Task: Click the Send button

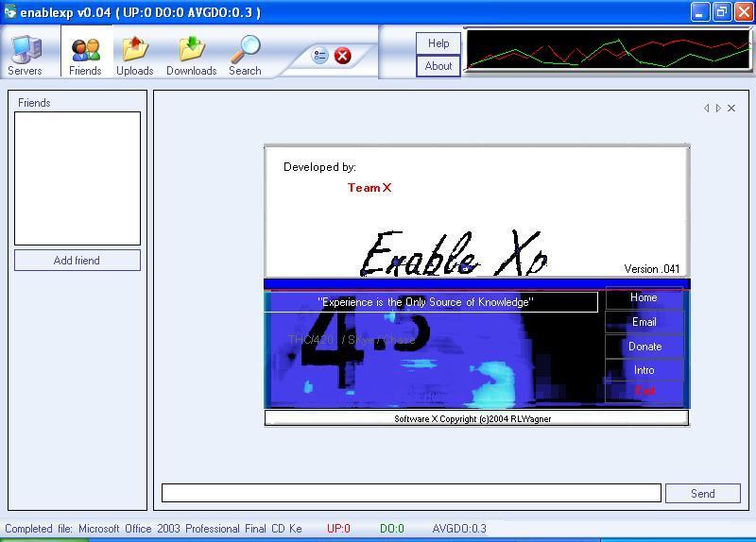Action: pos(702,493)
